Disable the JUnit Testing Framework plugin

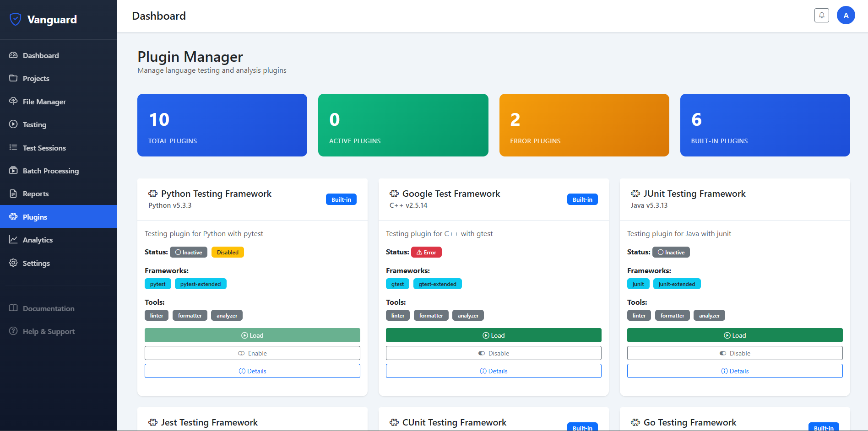click(734, 353)
